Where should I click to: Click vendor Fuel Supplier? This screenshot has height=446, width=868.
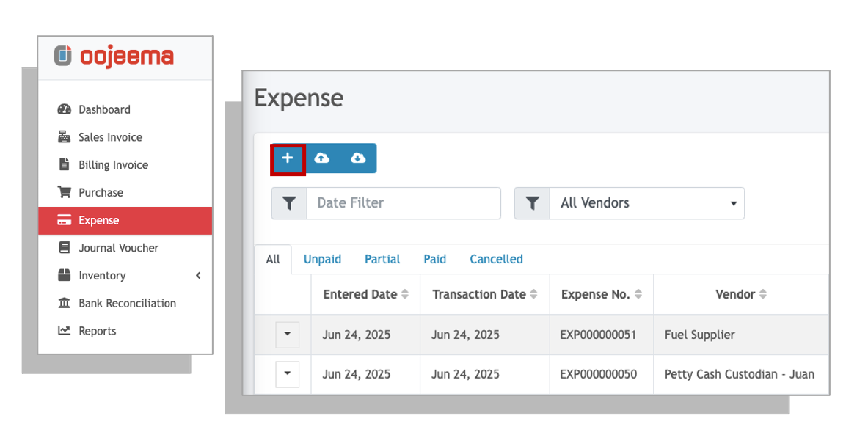coord(700,334)
